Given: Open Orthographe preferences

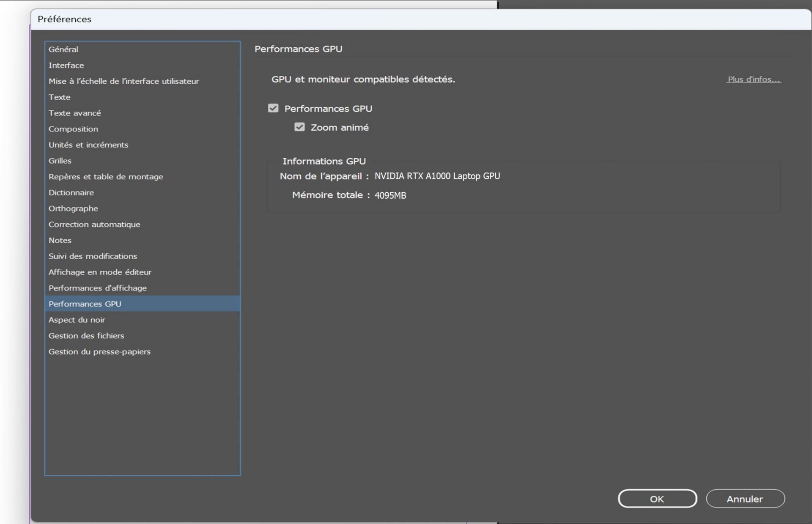Looking at the screenshot, I should click(x=73, y=209).
